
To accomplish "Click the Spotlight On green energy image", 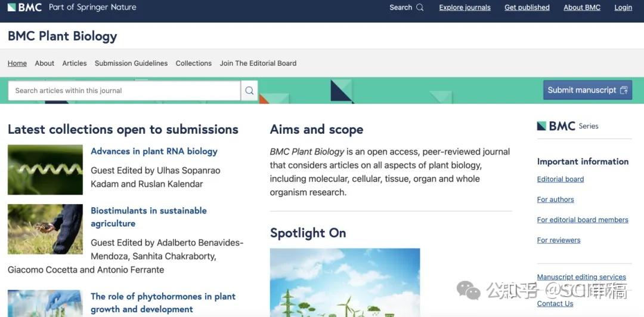I will pos(345,282).
